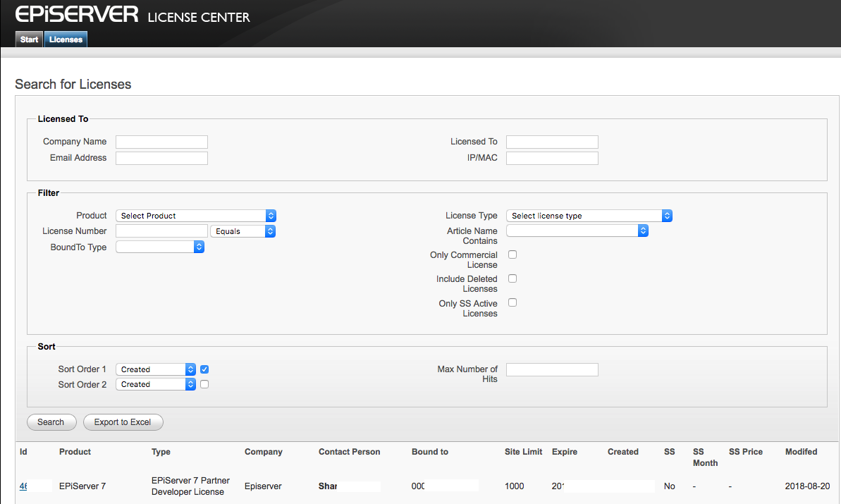Viewport: 841px width, 504px height.
Task: Click the IP/MAC input field
Action: pyautogui.click(x=552, y=158)
